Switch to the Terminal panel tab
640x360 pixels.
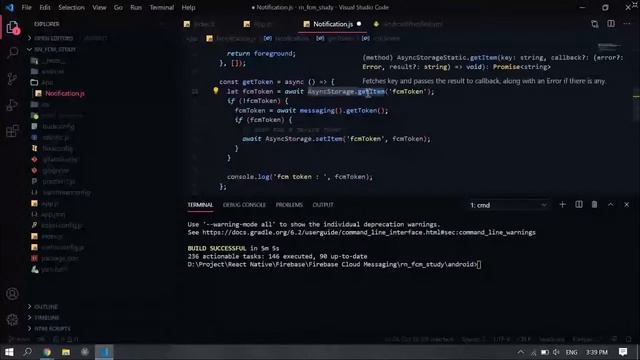click(200, 205)
